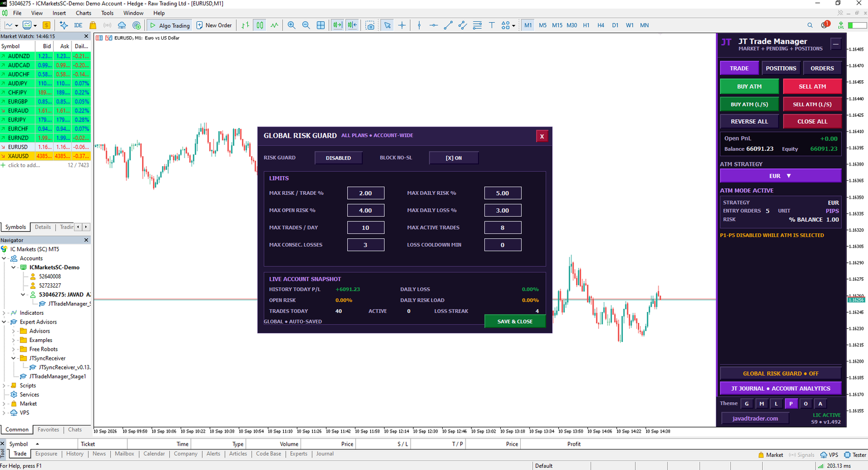
Task: Click the Market shopping bag toolbar icon
Action: pyautogui.click(x=93, y=25)
